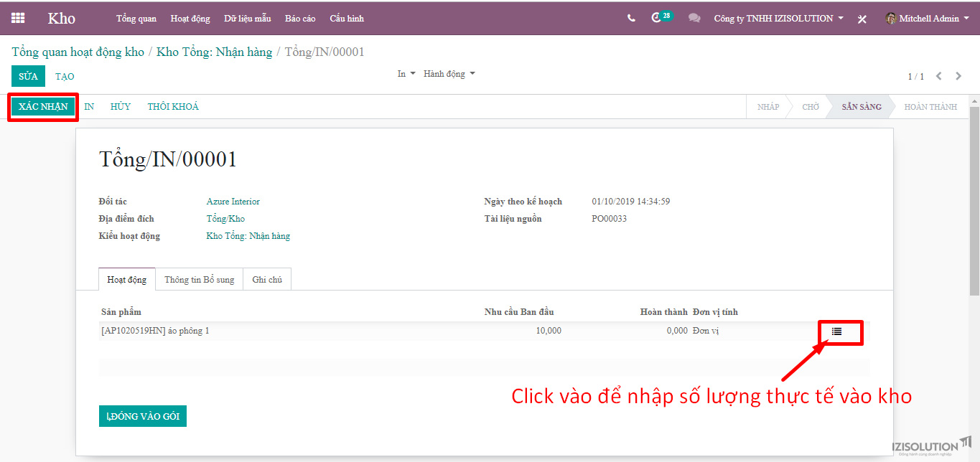The height and width of the screenshot is (462, 980).
Task: Open Azure Interior partner link
Action: click(x=233, y=202)
